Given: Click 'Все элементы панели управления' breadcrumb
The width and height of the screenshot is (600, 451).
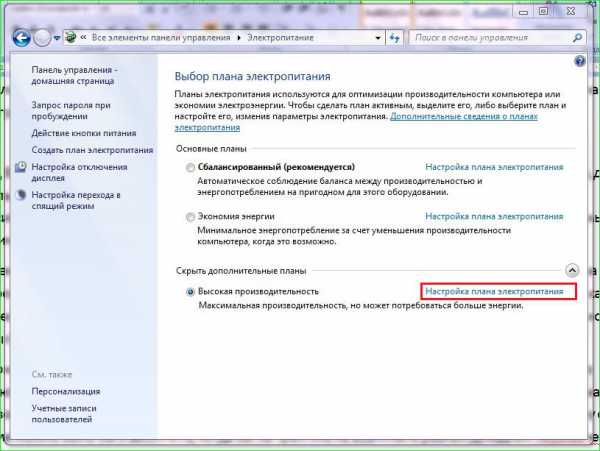Looking at the screenshot, I should 161,37.
